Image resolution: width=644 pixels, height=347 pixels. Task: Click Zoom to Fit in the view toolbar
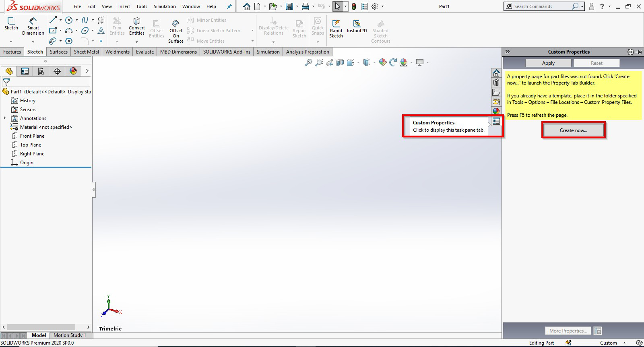(309, 62)
